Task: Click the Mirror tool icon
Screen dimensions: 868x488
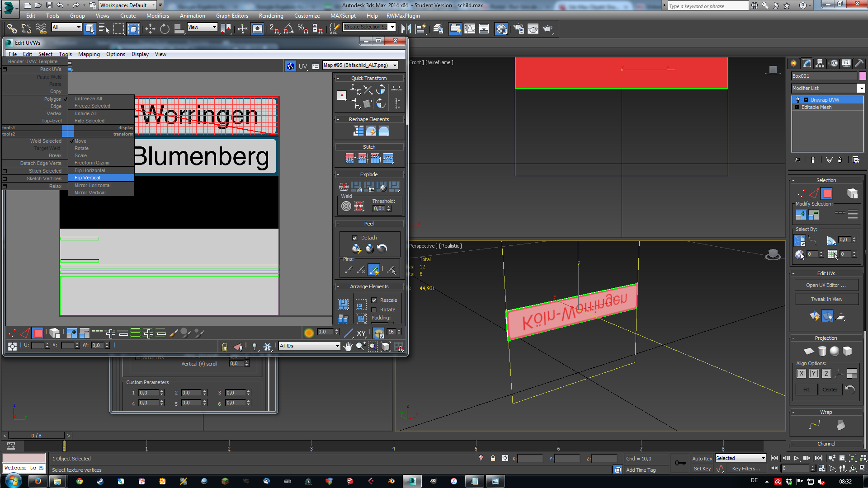Action: click(406, 29)
